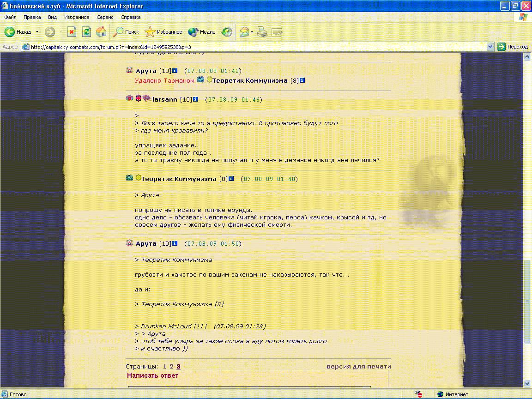Open the Сервис menu
Image resolution: width=532 pixels, height=399 pixels.
(105, 17)
